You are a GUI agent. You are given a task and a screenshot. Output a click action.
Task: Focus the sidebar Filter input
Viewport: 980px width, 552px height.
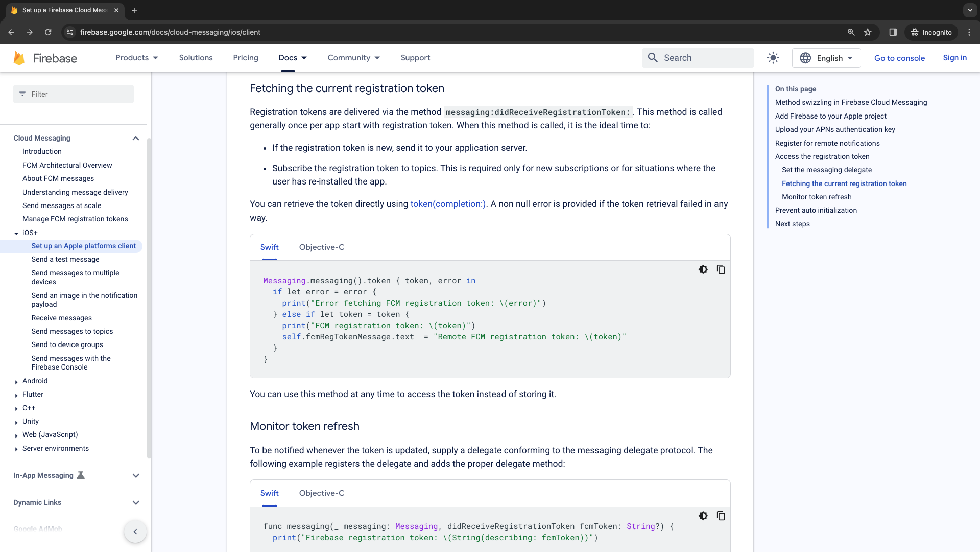74,94
